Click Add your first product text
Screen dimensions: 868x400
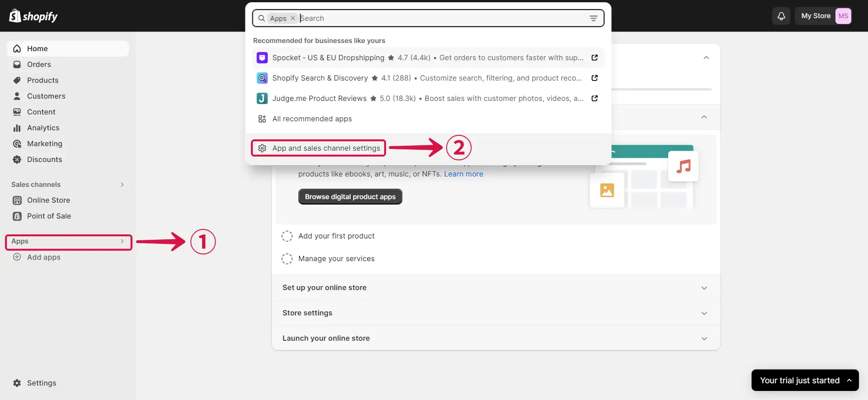point(336,236)
